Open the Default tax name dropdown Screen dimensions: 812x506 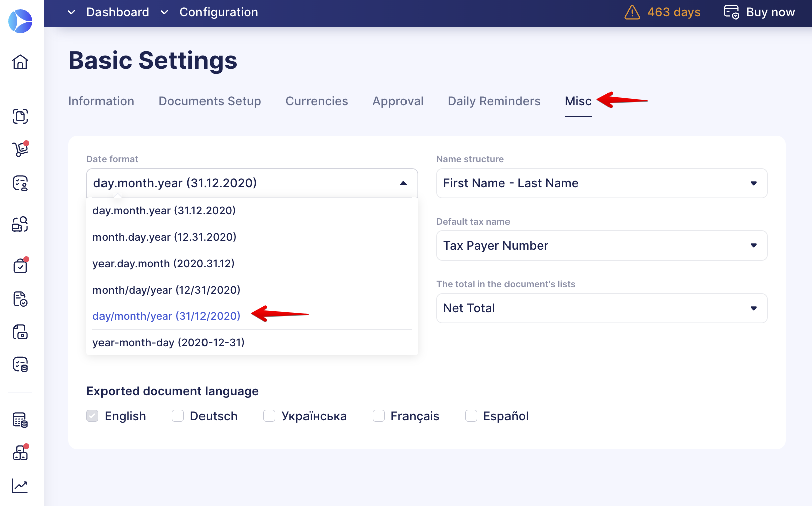(601, 245)
